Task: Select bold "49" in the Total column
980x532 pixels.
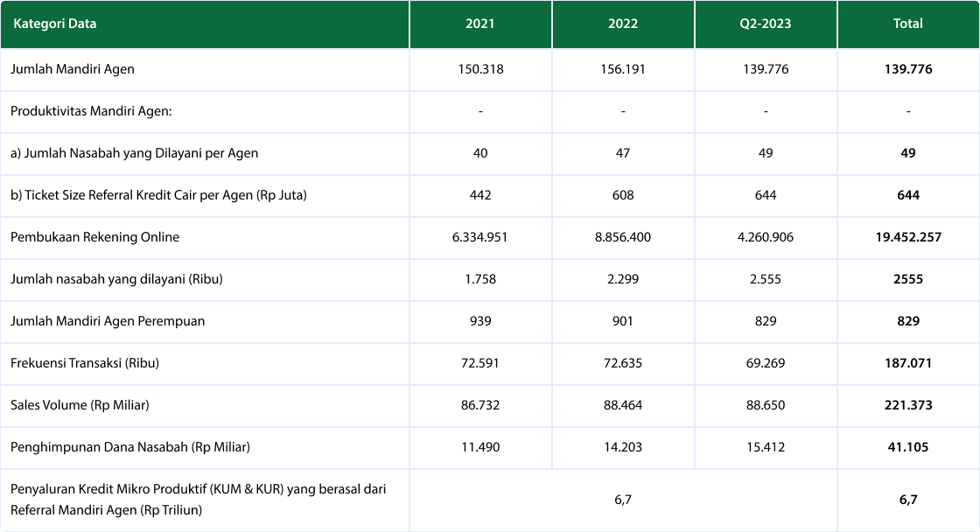Action: [x=908, y=153]
